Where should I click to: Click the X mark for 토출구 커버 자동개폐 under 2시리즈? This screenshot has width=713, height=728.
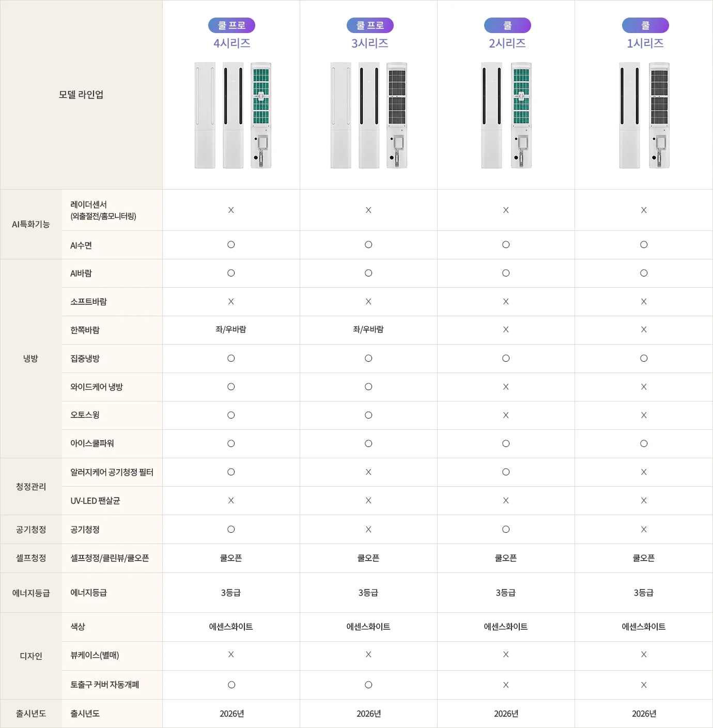(x=506, y=685)
